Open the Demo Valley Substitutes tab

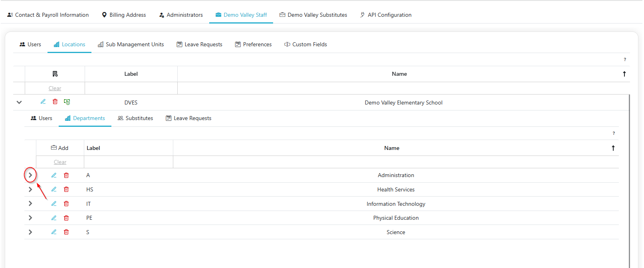point(313,15)
